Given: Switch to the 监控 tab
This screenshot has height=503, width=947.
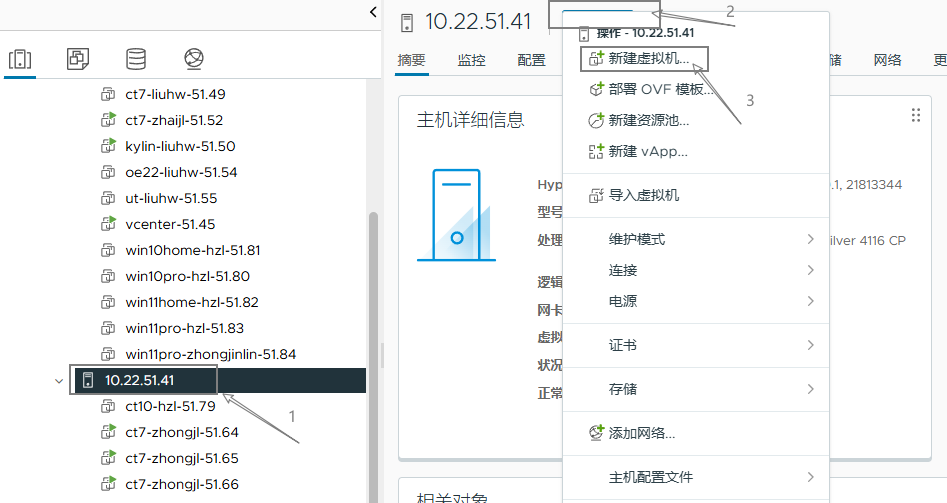Looking at the screenshot, I should click(x=472, y=60).
